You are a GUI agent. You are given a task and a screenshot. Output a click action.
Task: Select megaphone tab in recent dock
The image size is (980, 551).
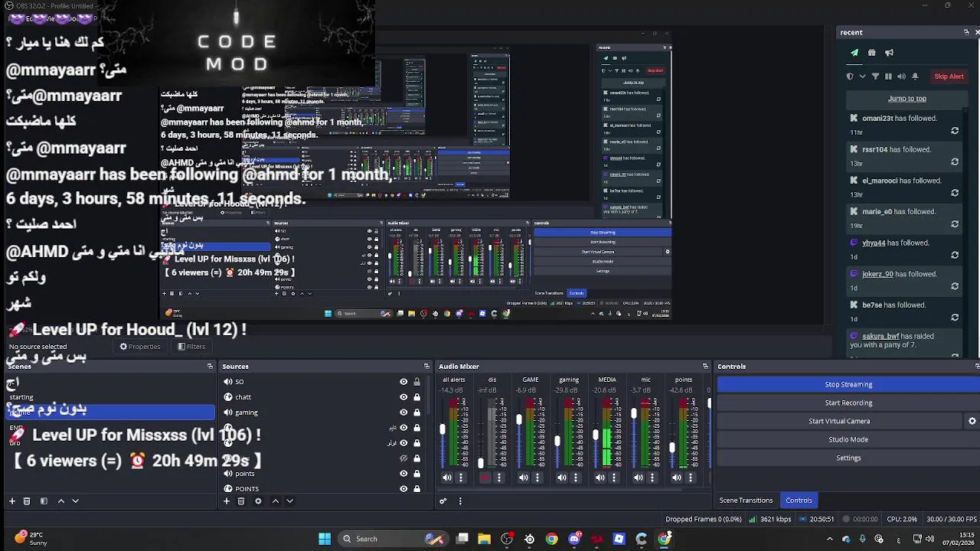tap(889, 53)
